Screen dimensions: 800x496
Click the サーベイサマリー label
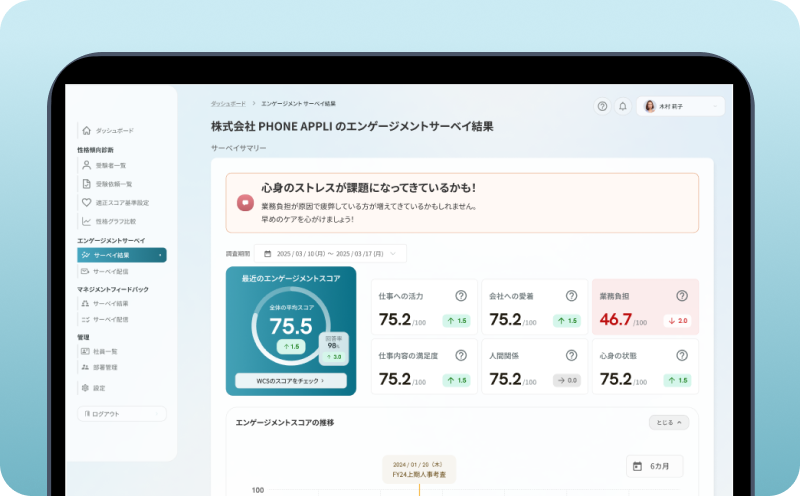[x=238, y=148]
